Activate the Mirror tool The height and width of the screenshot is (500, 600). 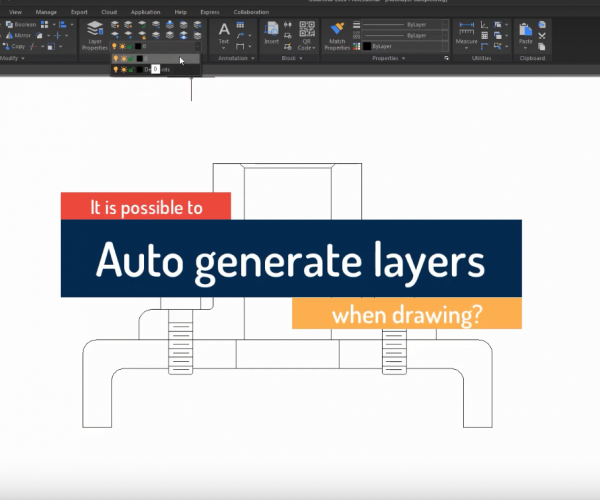pyautogui.click(x=18, y=35)
